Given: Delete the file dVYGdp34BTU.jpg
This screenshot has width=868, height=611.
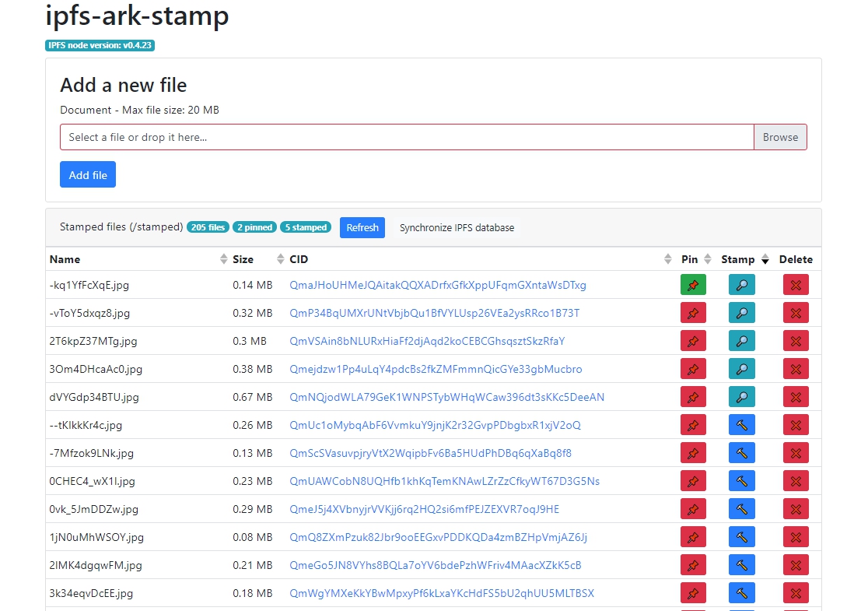Looking at the screenshot, I should tap(796, 397).
